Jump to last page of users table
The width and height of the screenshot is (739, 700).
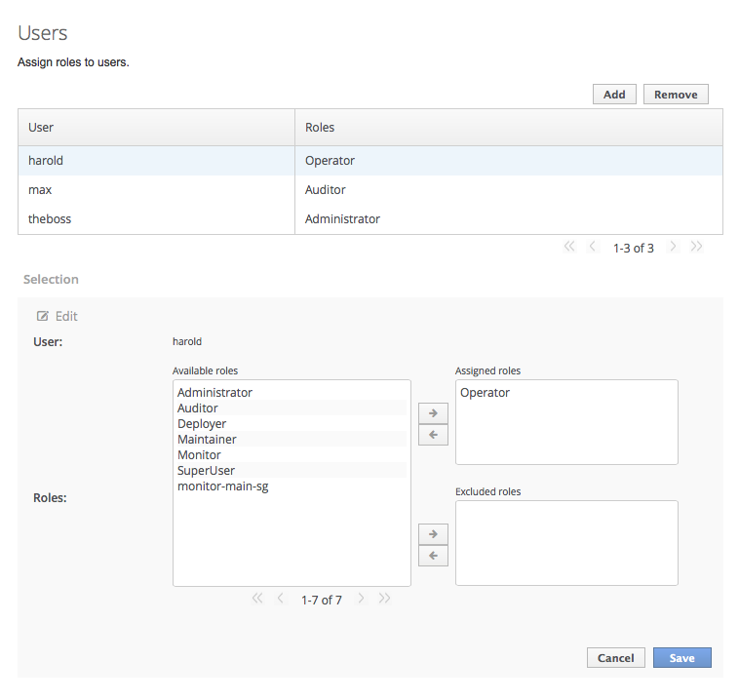(x=696, y=248)
